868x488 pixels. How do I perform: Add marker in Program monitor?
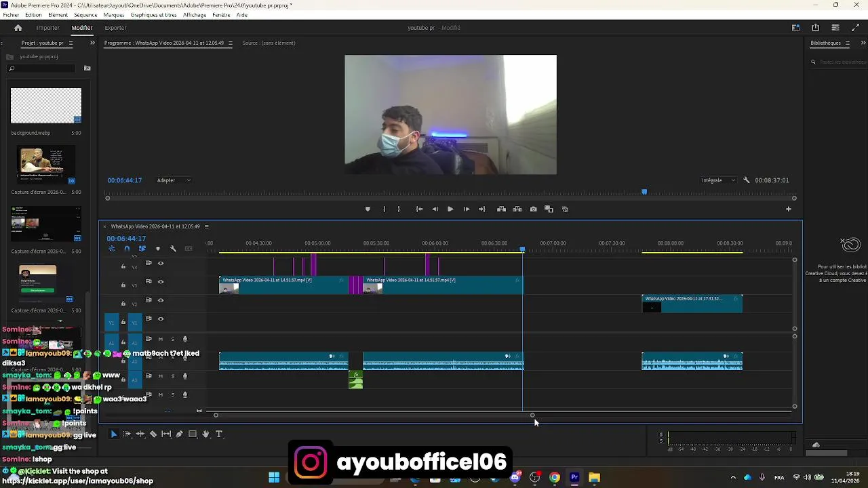(368, 209)
